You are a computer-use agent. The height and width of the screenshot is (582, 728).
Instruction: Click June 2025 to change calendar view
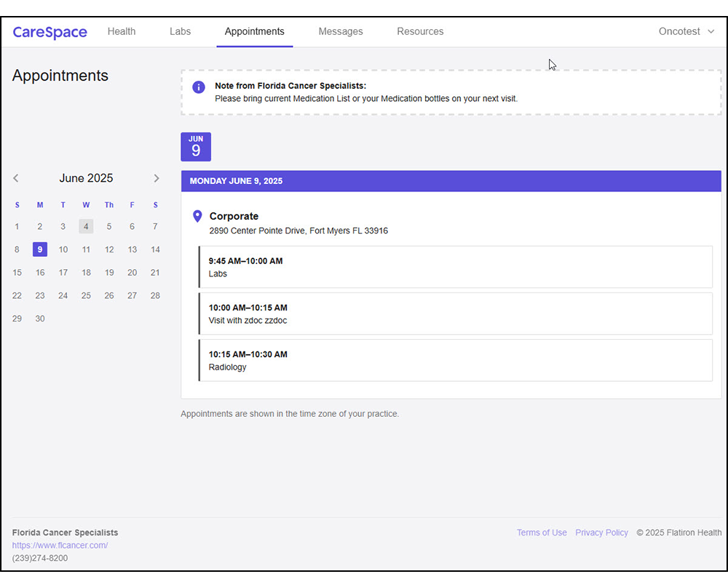pos(86,178)
